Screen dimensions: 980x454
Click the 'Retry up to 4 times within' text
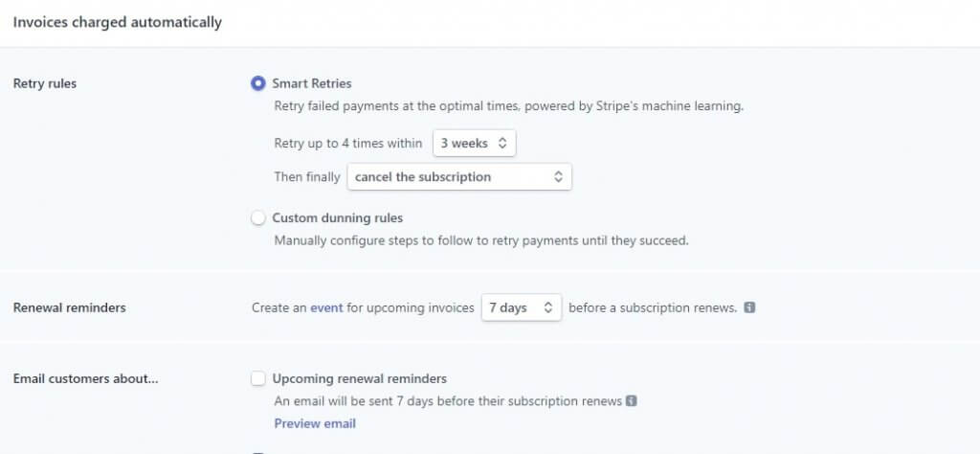tap(348, 144)
